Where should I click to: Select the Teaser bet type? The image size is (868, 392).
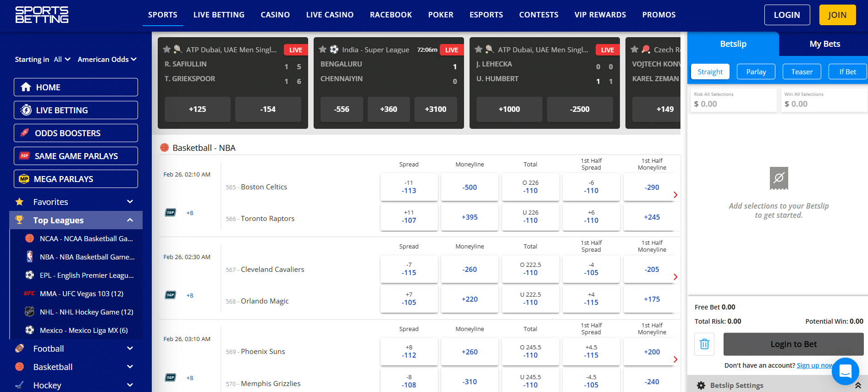coord(802,72)
